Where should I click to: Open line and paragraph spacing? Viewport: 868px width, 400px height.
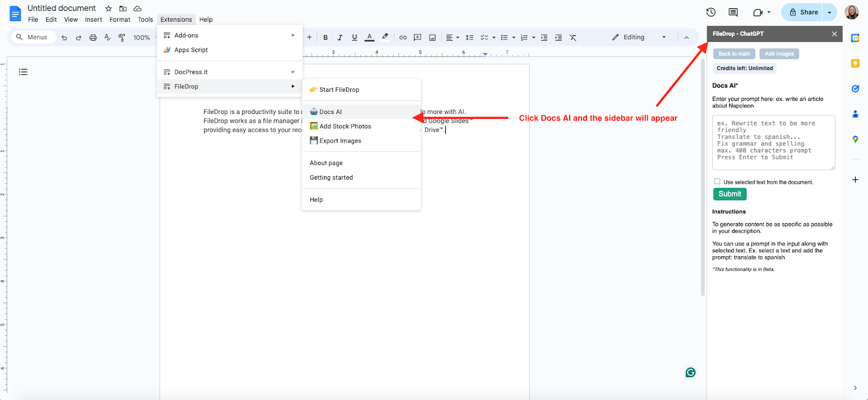470,37
